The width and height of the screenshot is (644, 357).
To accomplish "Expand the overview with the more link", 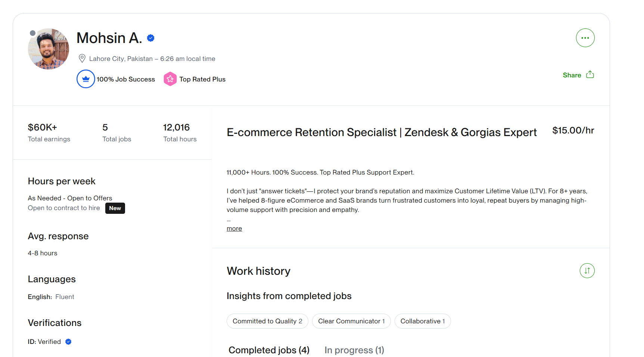I will pyautogui.click(x=234, y=228).
